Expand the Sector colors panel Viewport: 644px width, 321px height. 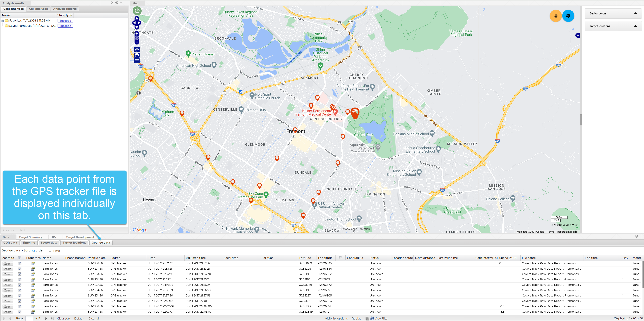point(635,13)
